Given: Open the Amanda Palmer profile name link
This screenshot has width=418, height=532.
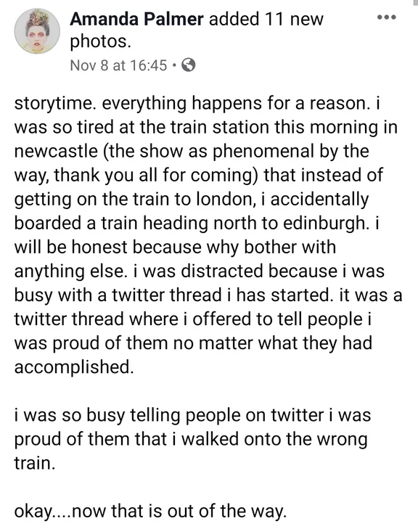Looking at the screenshot, I should pos(136,19).
